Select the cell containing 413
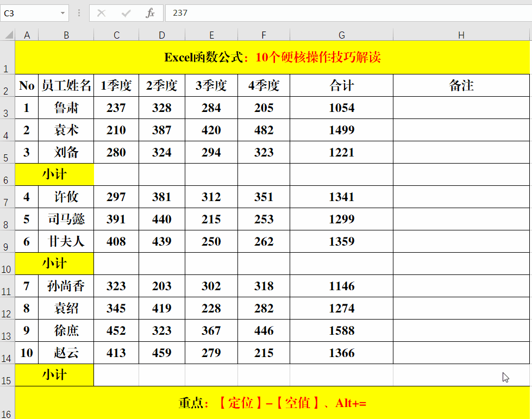This screenshot has height=419, width=532. tap(116, 353)
